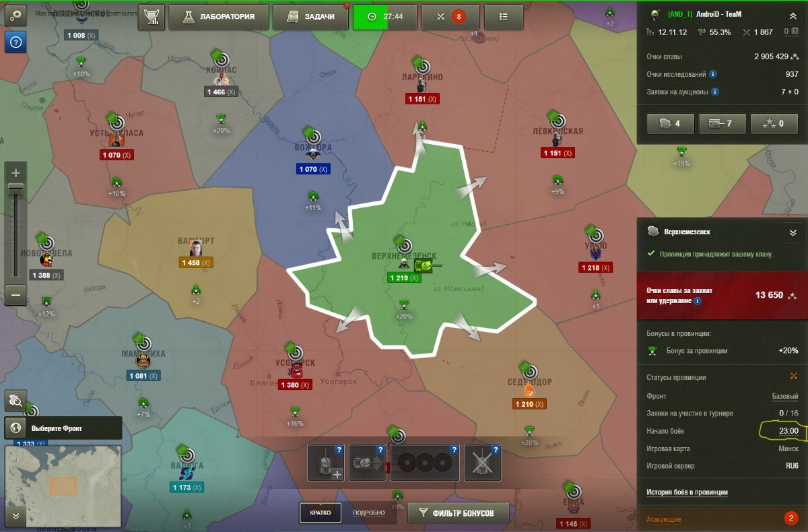808x532 pixels.
Task: Select the УСТЬ-ЧЛАСА province emblem
Action: click(116, 140)
